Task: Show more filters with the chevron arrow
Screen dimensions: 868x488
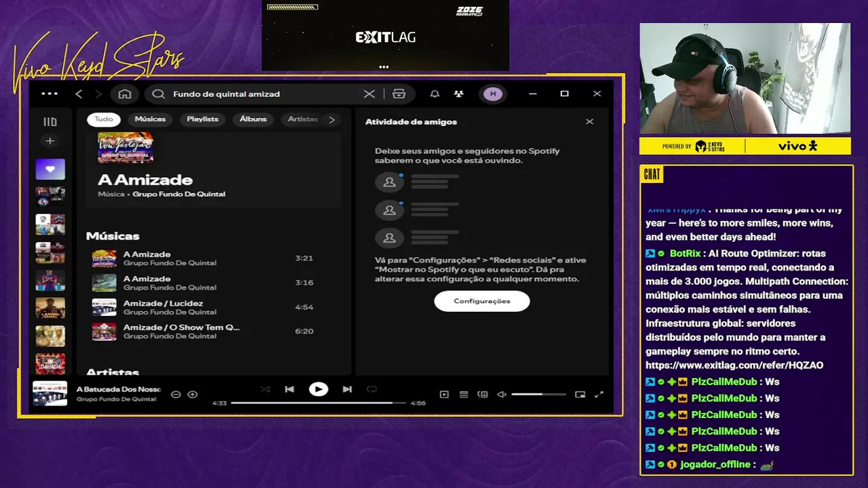Action: (x=332, y=119)
